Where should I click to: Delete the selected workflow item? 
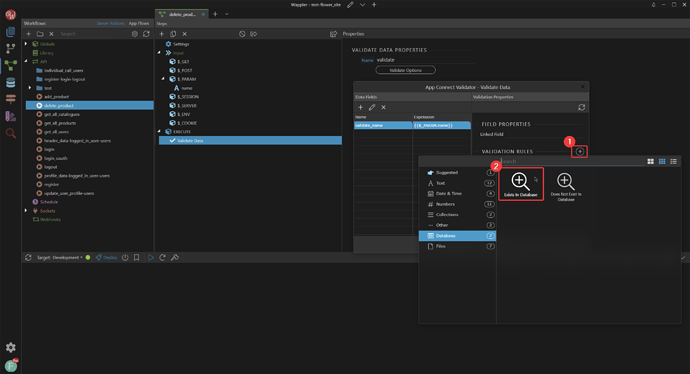[51, 34]
